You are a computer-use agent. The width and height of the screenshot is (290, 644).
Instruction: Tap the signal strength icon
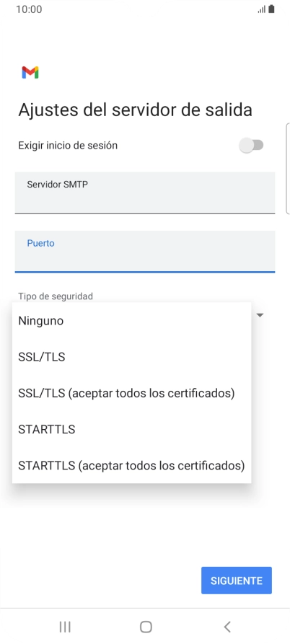tap(262, 9)
